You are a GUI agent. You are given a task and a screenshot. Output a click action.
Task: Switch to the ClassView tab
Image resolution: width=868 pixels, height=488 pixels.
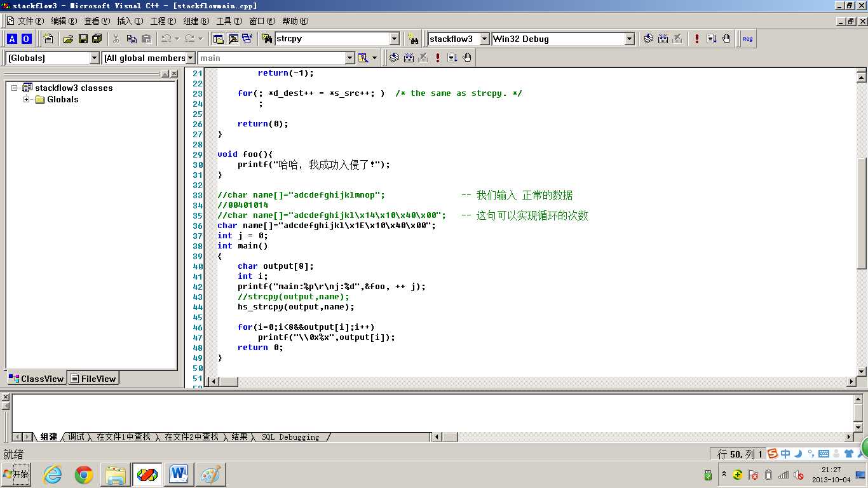(36, 379)
